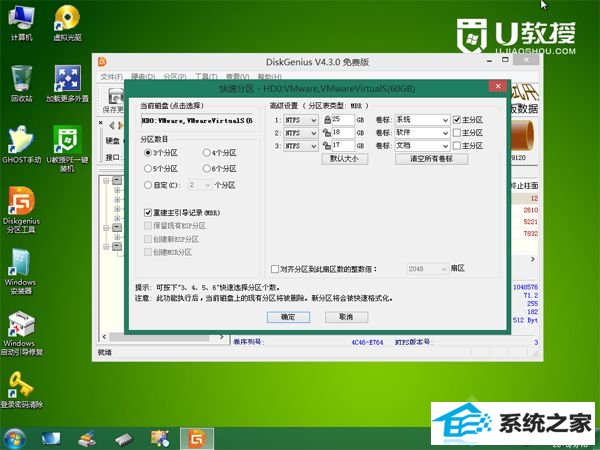Open the 登录密码清除 key icon
The image size is (600, 450).
(x=21, y=390)
